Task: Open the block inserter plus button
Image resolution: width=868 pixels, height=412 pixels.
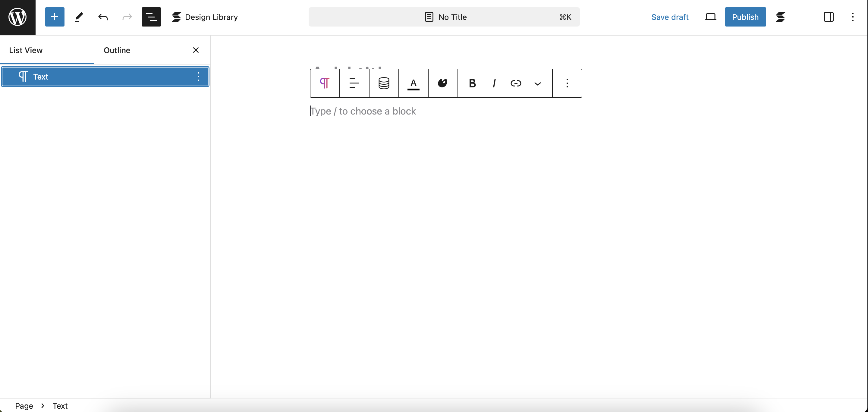Action: [x=55, y=17]
